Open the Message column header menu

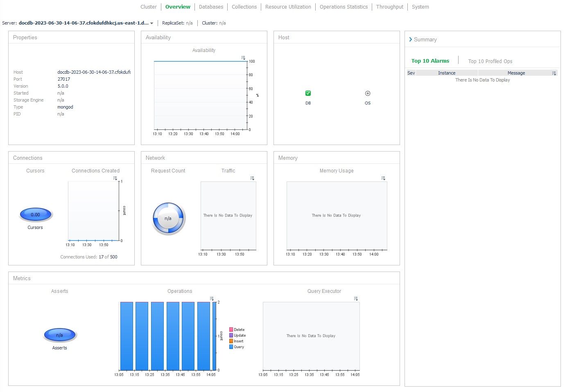pyautogui.click(x=516, y=73)
